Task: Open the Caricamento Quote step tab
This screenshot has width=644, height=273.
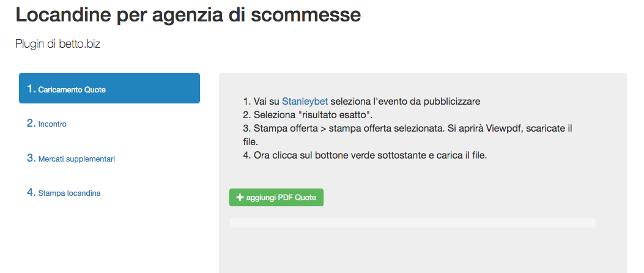Action: tap(109, 89)
